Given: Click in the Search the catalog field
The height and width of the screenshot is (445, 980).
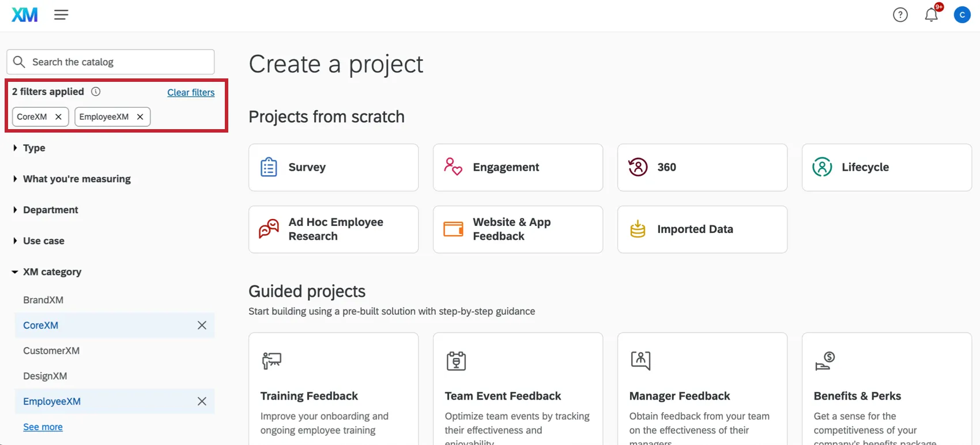Looking at the screenshot, I should point(115,62).
